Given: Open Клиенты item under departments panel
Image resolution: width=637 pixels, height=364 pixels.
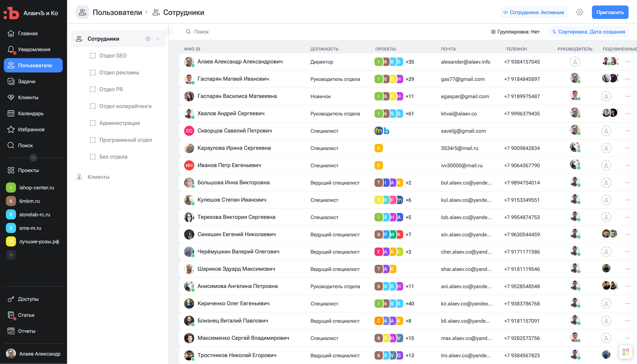Looking at the screenshot, I should (x=98, y=177).
